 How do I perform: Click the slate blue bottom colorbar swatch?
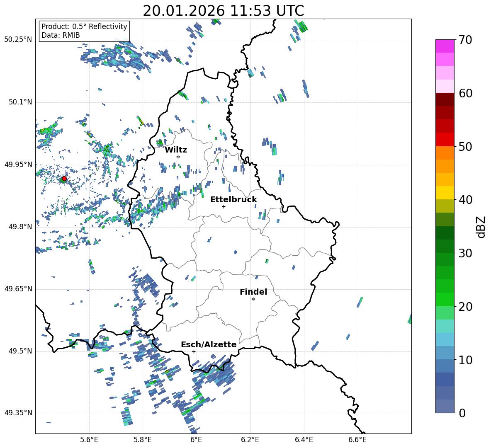click(445, 406)
